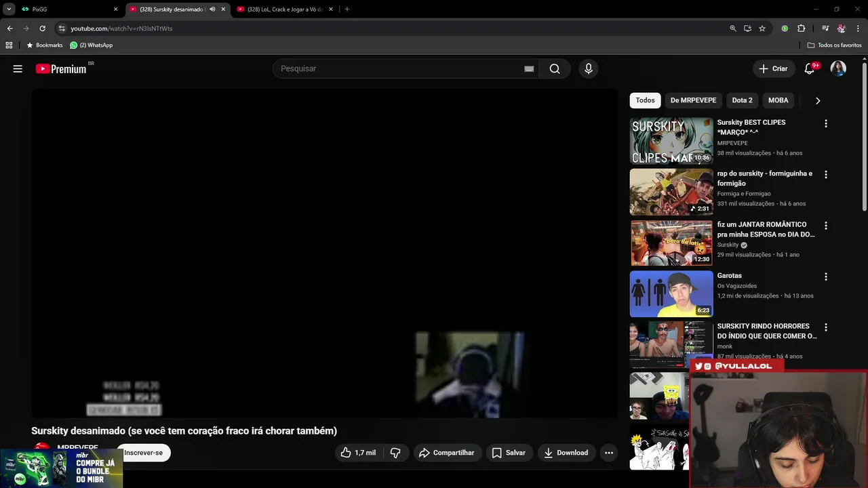
Task: Install app icon in address bar
Action: coord(747,28)
